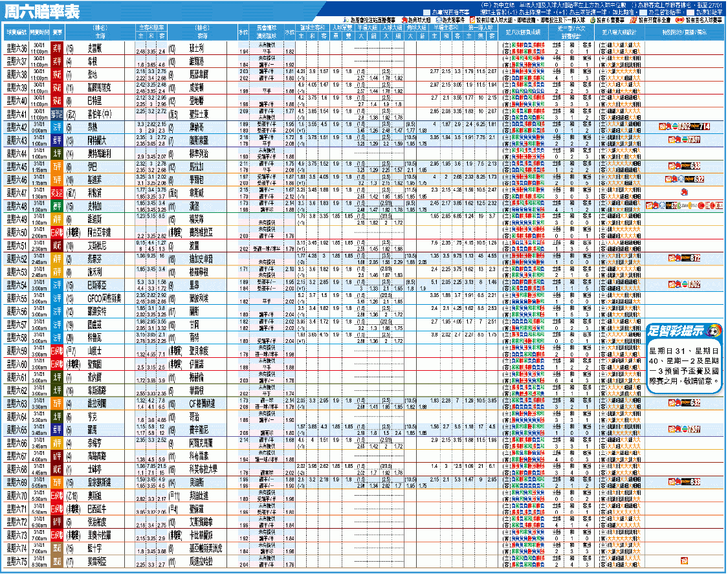Click the icon beside 為先驅事件 in the legend
Screen dimensions: 728x574
438,20
